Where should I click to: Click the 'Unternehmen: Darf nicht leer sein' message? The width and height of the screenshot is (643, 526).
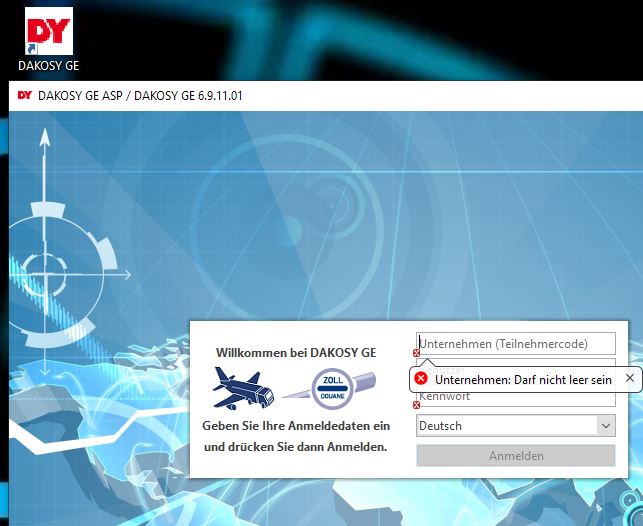tap(523, 380)
